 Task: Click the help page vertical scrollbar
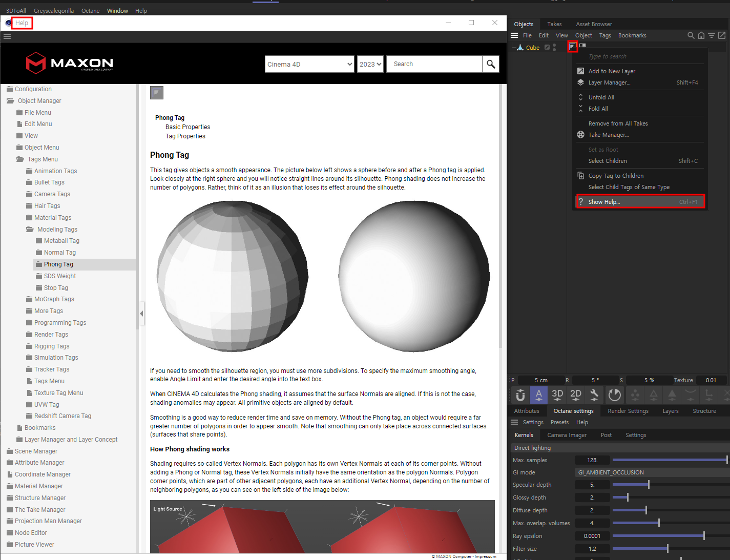click(x=501, y=215)
